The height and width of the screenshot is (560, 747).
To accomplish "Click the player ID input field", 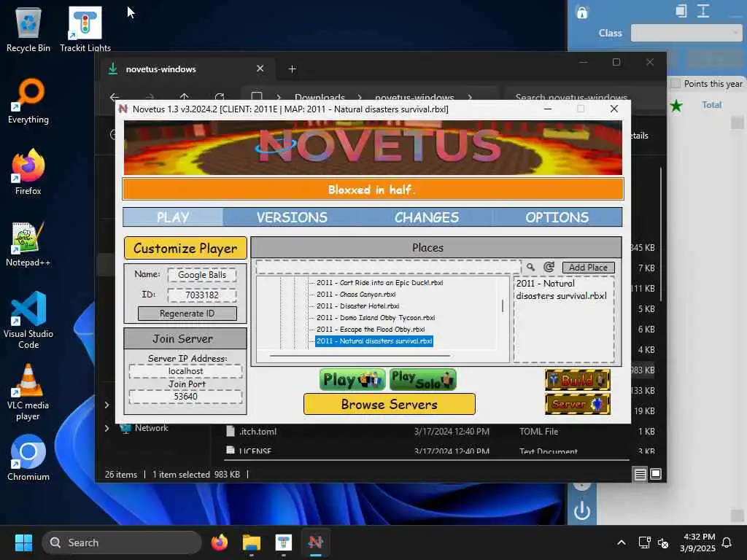I will pyautogui.click(x=202, y=295).
